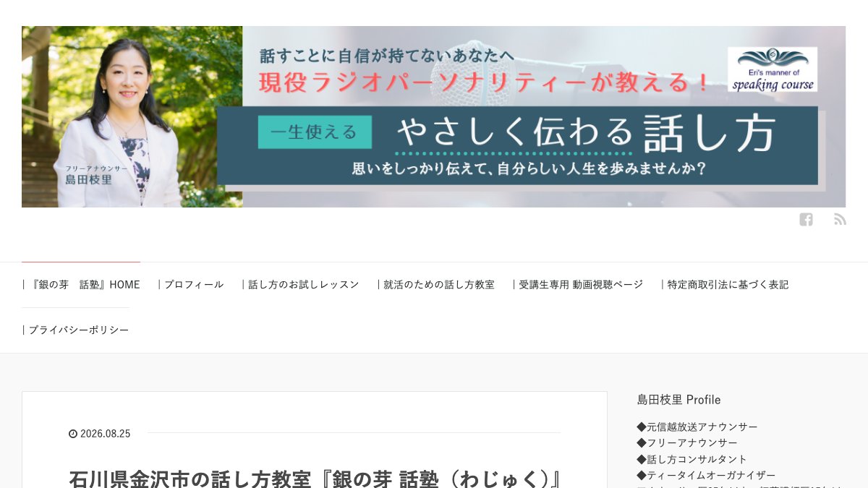Click the 石川県金沢市の話し方教室 article title
The image size is (868, 488).
click(x=315, y=479)
